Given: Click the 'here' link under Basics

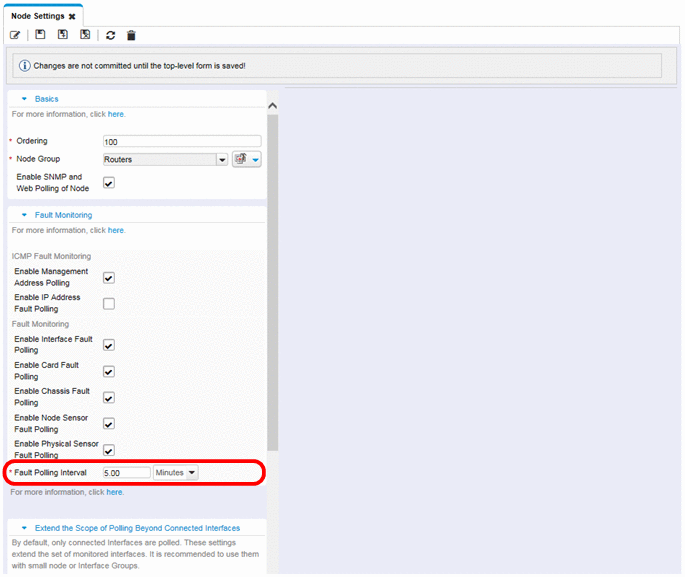Looking at the screenshot, I should click(116, 114).
